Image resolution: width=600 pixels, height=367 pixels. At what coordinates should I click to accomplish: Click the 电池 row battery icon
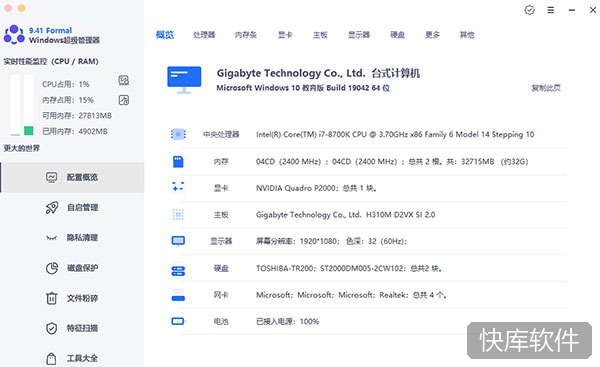point(178,321)
